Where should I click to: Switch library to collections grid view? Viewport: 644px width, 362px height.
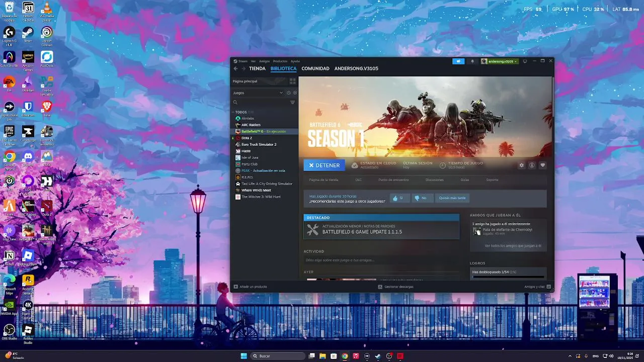[292, 81]
